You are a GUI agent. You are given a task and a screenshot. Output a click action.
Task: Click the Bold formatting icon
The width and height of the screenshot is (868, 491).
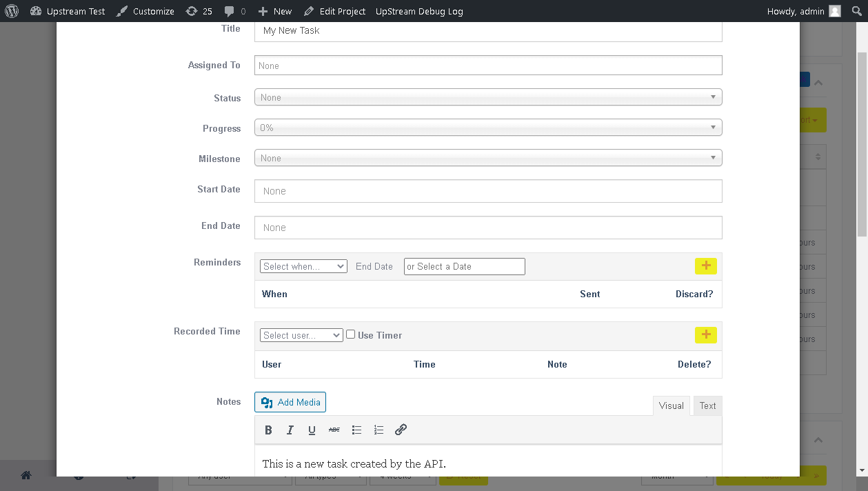[x=268, y=430]
